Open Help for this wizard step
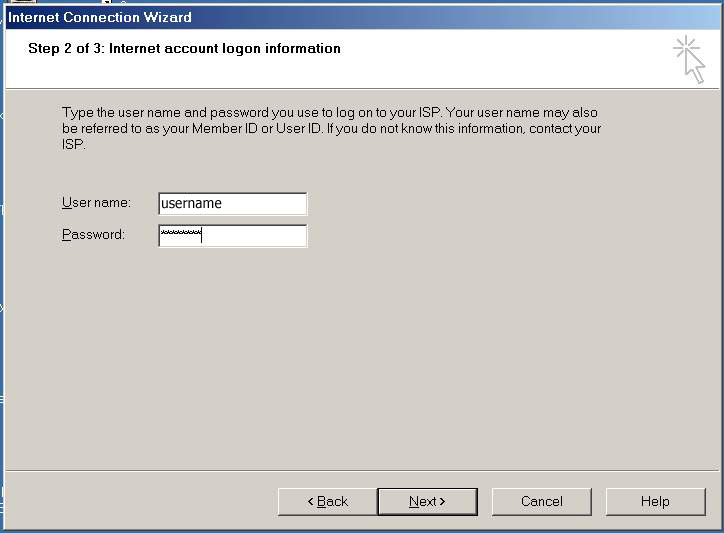The height and width of the screenshot is (533, 724). pyautogui.click(x=655, y=501)
